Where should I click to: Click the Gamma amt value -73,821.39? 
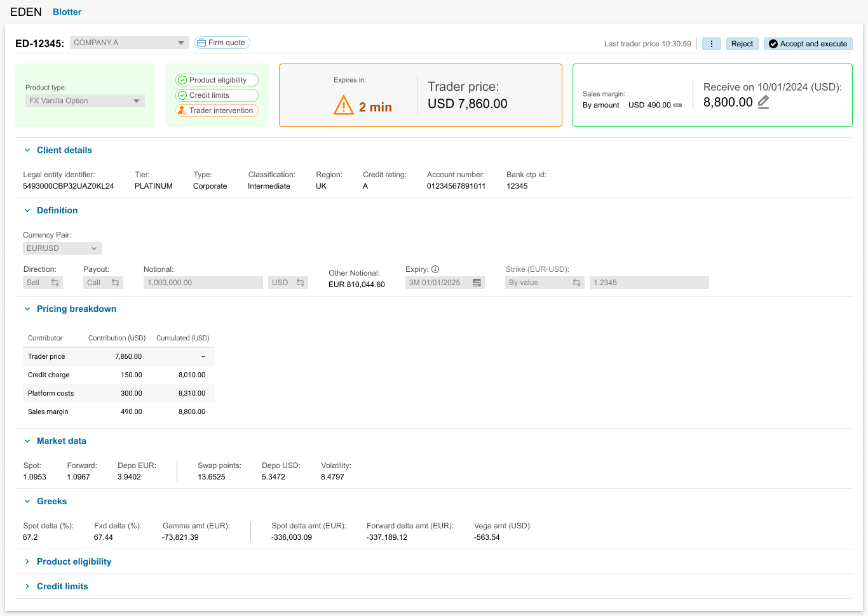click(180, 537)
